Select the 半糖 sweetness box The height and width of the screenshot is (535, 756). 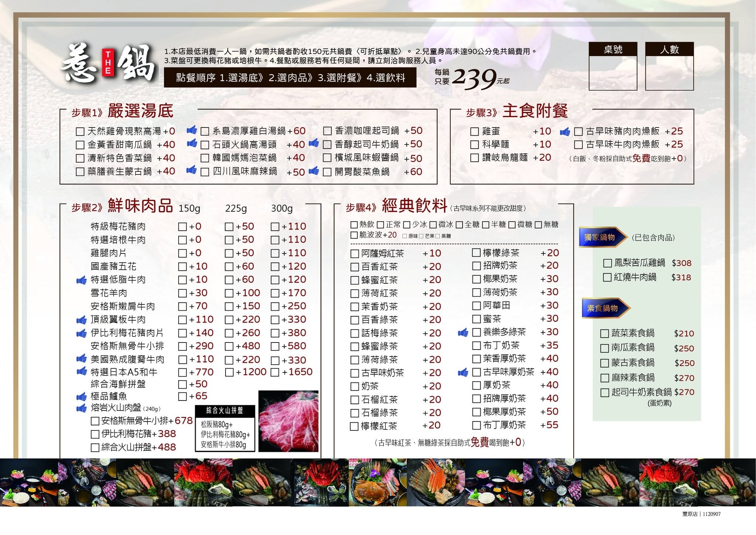point(486,225)
